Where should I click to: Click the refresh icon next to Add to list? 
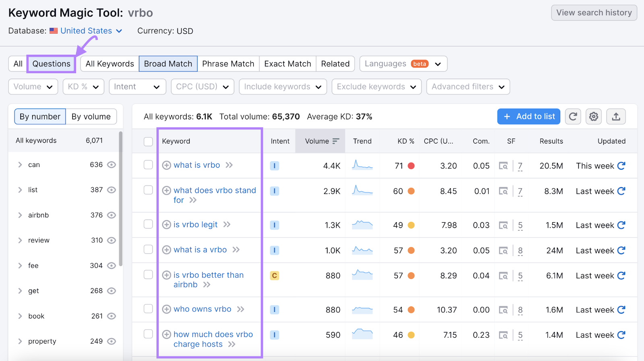[573, 117]
